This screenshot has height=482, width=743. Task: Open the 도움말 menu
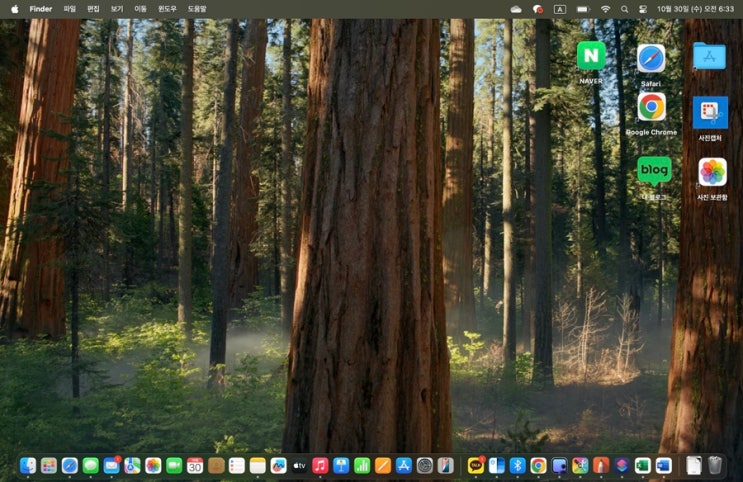point(197,9)
